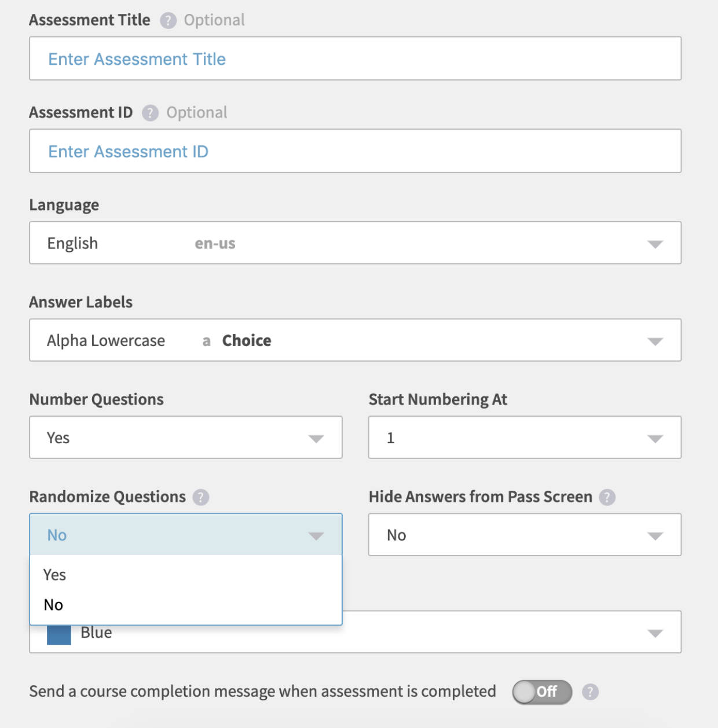Show help for Randomize Questions

click(201, 497)
